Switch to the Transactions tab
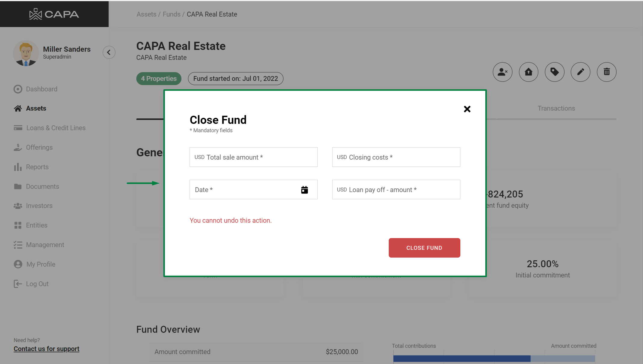This screenshot has height=364, width=643. pyautogui.click(x=556, y=109)
